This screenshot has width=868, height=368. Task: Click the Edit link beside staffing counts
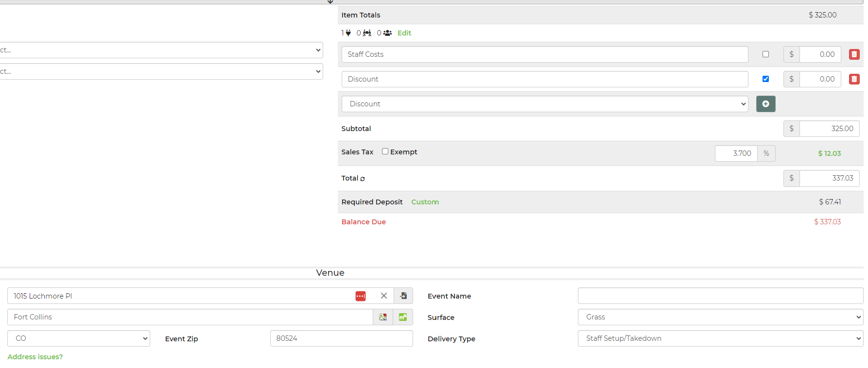point(404,33)
